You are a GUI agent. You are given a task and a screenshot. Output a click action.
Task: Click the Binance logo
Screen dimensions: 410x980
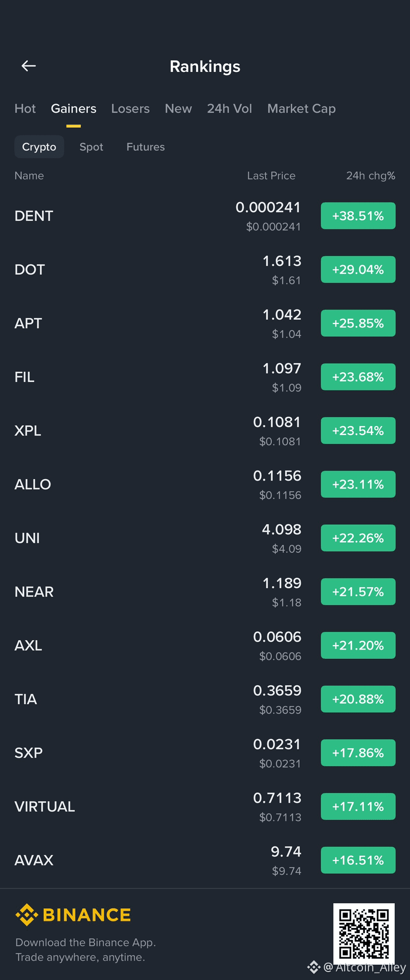(x=73, y=915)
